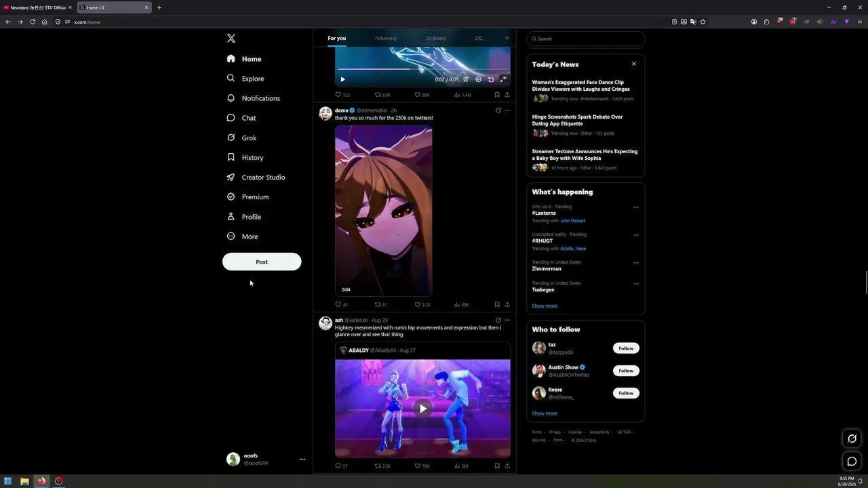Image resolution: width=868 pixels, height=488 pixels.
Task: Share deme's post via share icon
Action: [x=507, y=305]
